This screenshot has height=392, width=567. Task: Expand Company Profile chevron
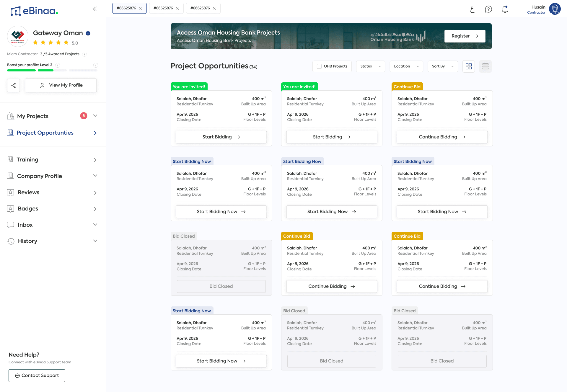pos(95,176)
